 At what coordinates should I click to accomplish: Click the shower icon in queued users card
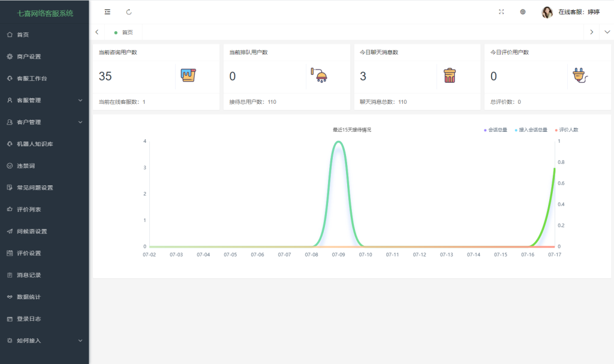(319, 76)
